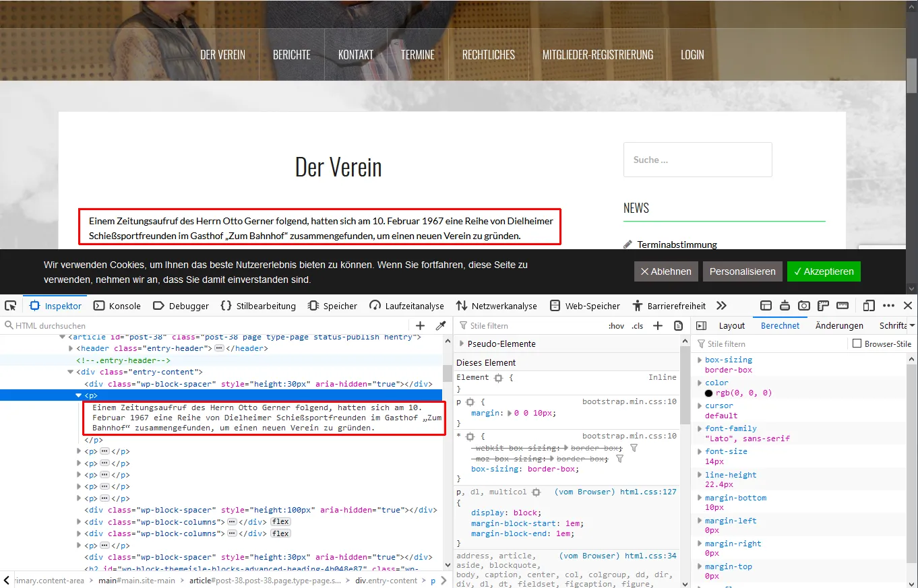
Task: Open responsive design mode
Action: coord(869,306)
